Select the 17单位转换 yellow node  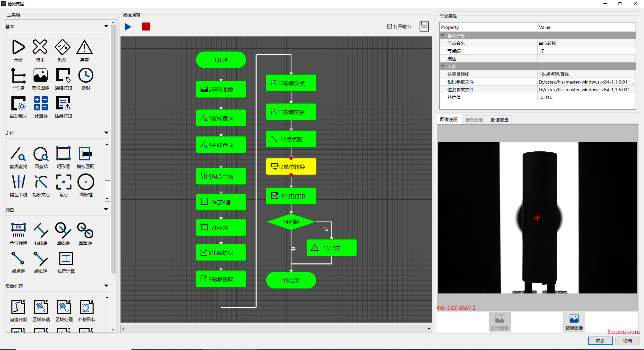pos(291,166)
